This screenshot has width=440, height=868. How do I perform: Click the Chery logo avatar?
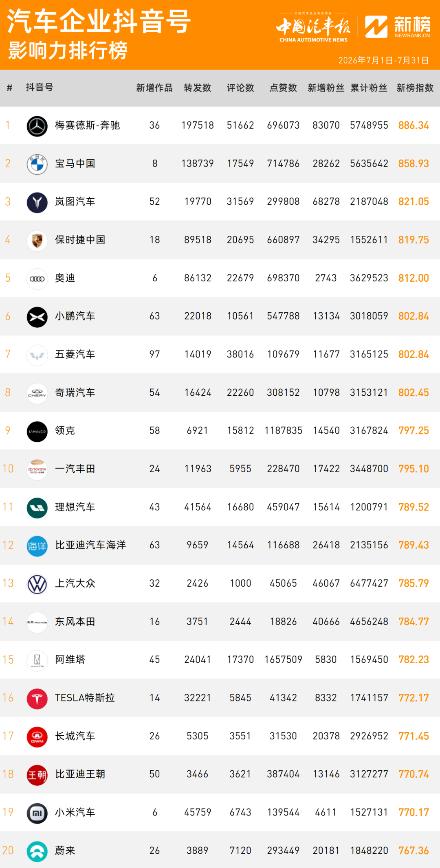point(37,393)
